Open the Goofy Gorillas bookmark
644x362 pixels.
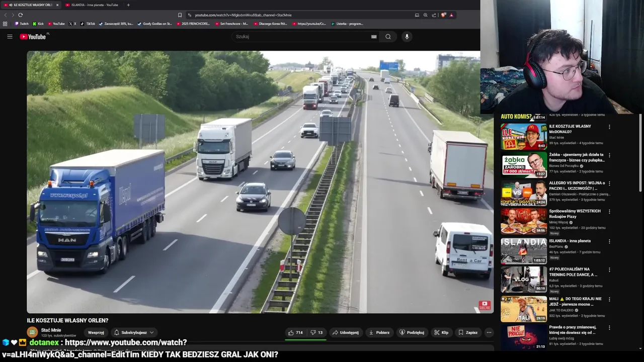click(155, 24)
